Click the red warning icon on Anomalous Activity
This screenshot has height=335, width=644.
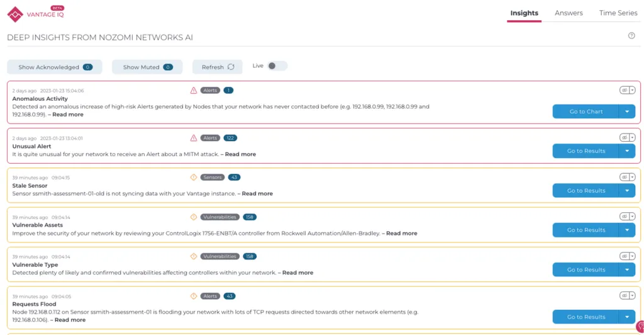coord(194,91)
